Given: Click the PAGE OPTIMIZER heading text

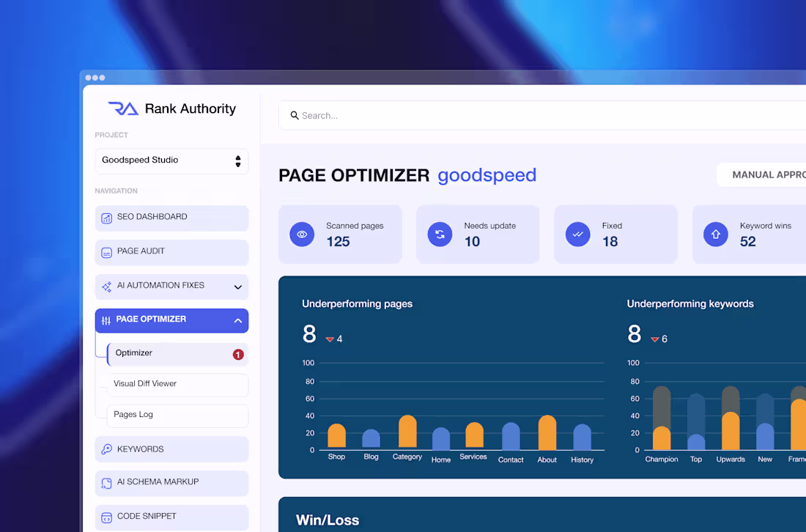Looking at the screenshot, I should [x=354, y=175].
